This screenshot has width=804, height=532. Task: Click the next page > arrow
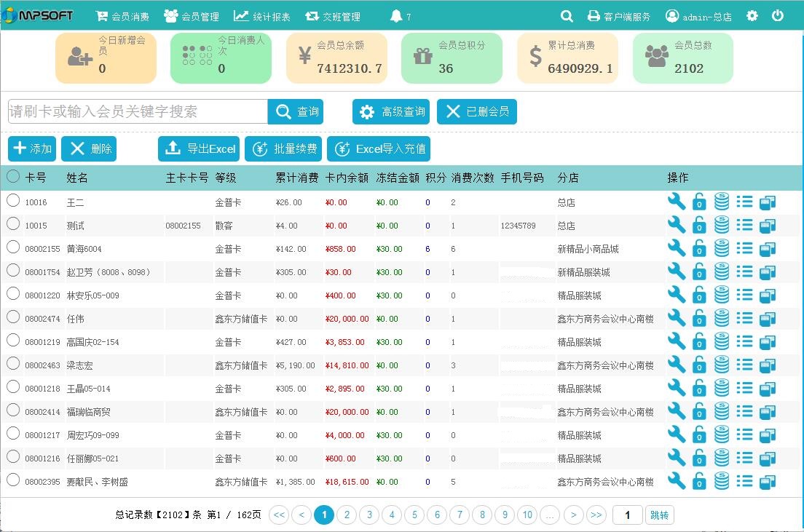(x=574, y=515)
